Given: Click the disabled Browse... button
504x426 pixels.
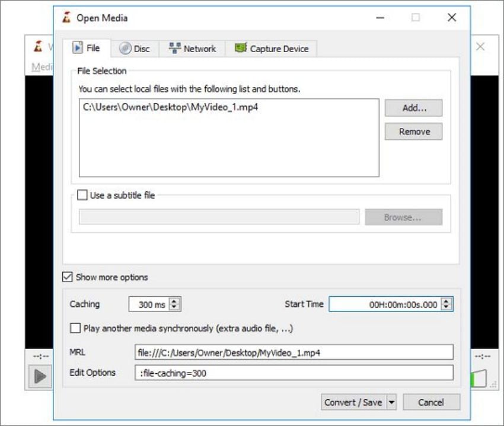Looking at the screenshot, I should pyautogui.click(x=403, y=217).
